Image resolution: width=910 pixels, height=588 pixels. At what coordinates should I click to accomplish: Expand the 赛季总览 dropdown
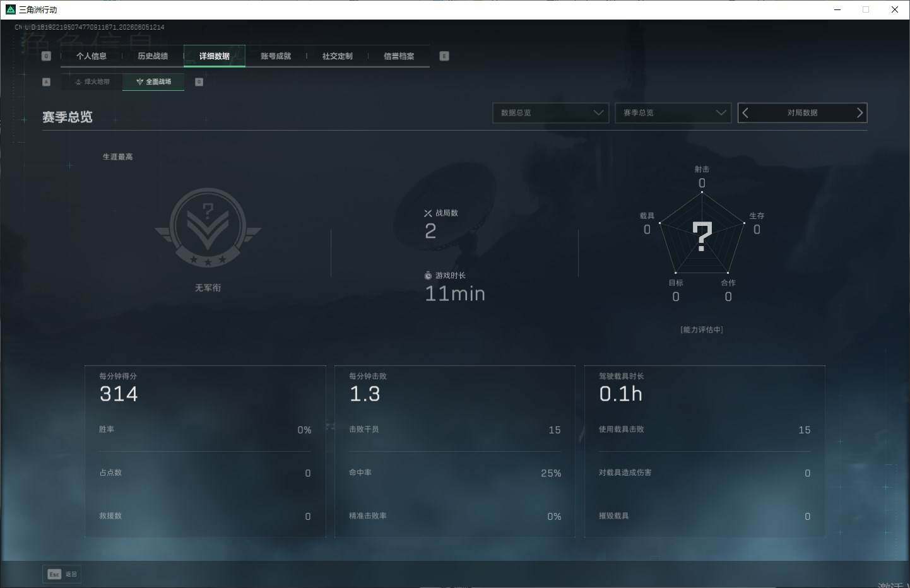click(673, 113)
